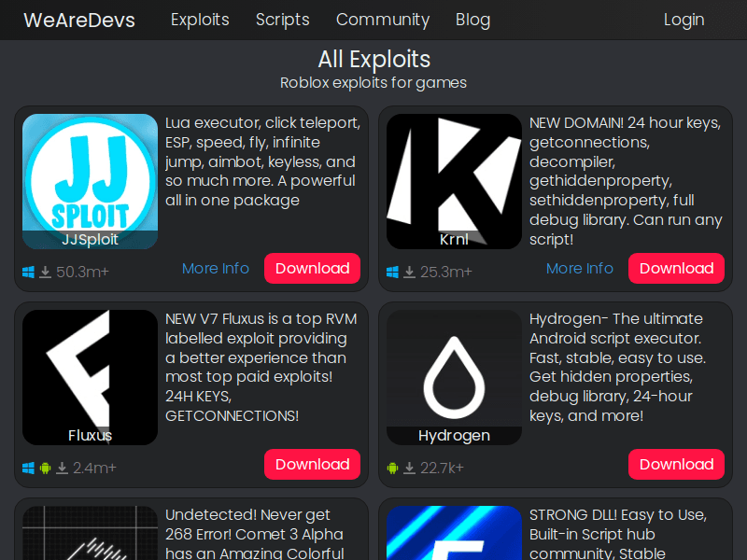Click the WeAreDevs site logo
Viewport: 747px width, 560px height.
78,20
